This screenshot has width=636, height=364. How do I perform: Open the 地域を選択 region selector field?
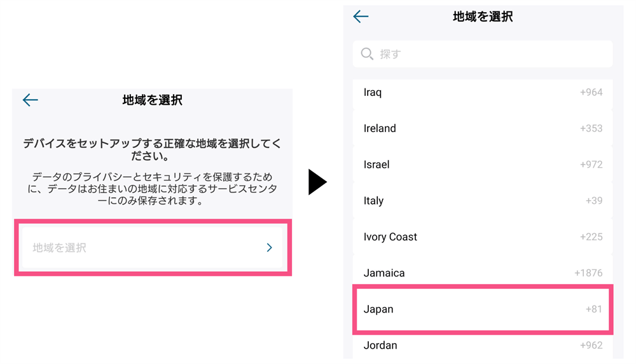(153, 248)
